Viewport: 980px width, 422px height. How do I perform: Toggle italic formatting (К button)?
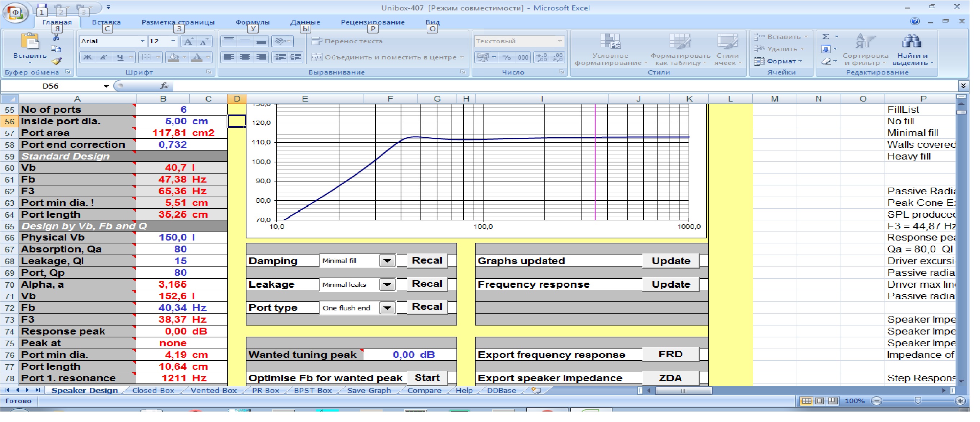click(103, 57)
